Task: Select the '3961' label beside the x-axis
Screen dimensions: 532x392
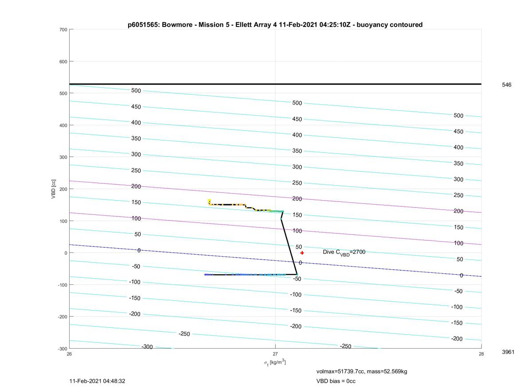Action: [508, 352]
